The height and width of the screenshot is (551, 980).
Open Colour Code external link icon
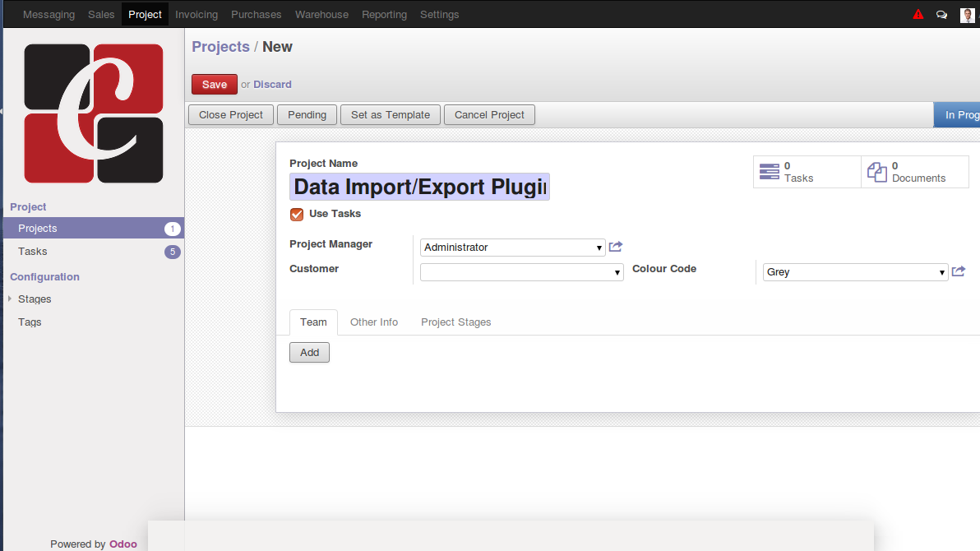pyautogui.click(x=958, y=271)
